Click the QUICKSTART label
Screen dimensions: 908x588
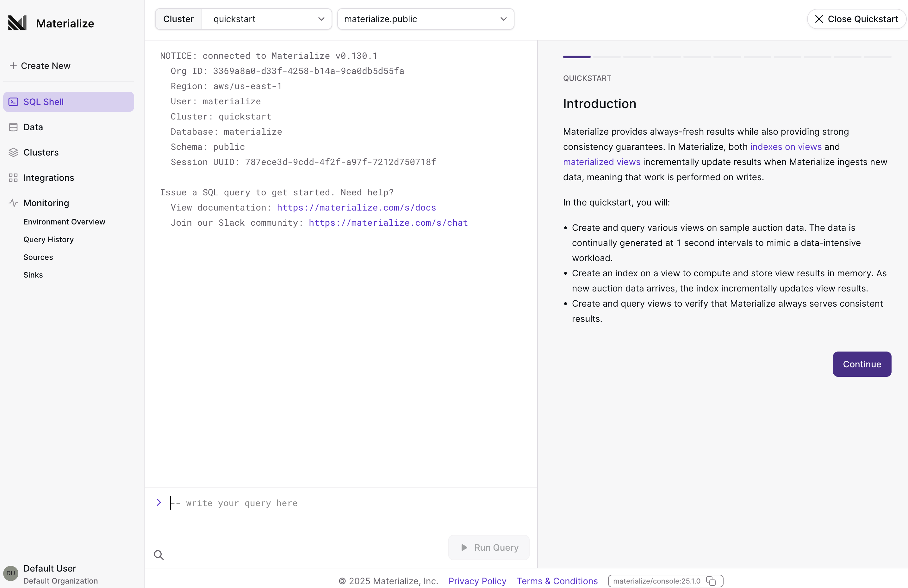[x=587, y=78]
